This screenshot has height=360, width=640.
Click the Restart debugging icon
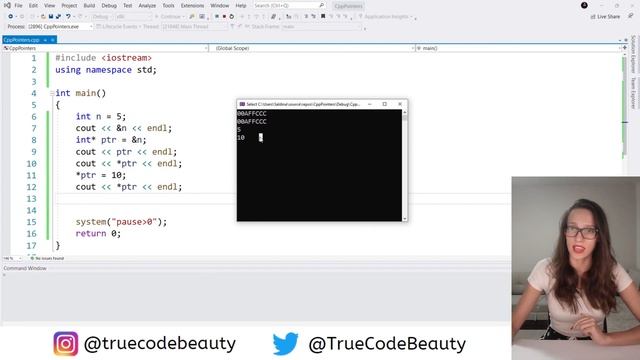pyautogui.click(x=231, y=16)
